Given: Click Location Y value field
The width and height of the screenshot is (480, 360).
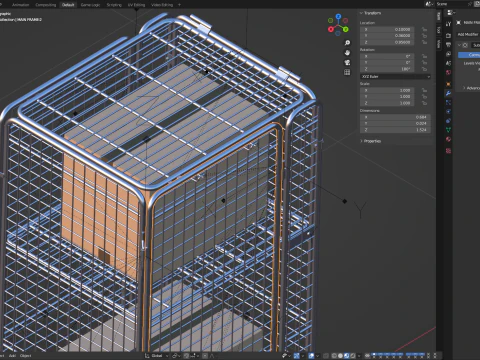Looking at the screenshot, I should (387, 36).
